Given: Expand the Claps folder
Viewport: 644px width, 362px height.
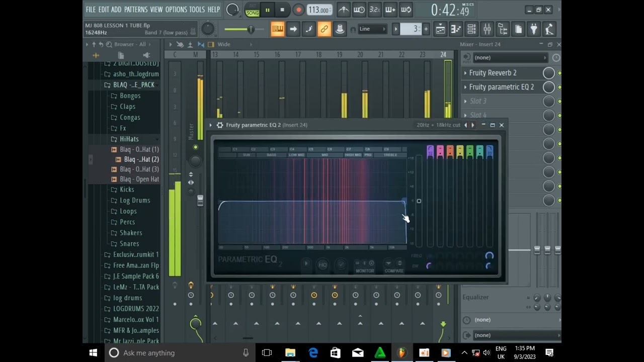Looking at the screenshot, I should (x=127, y=107).
